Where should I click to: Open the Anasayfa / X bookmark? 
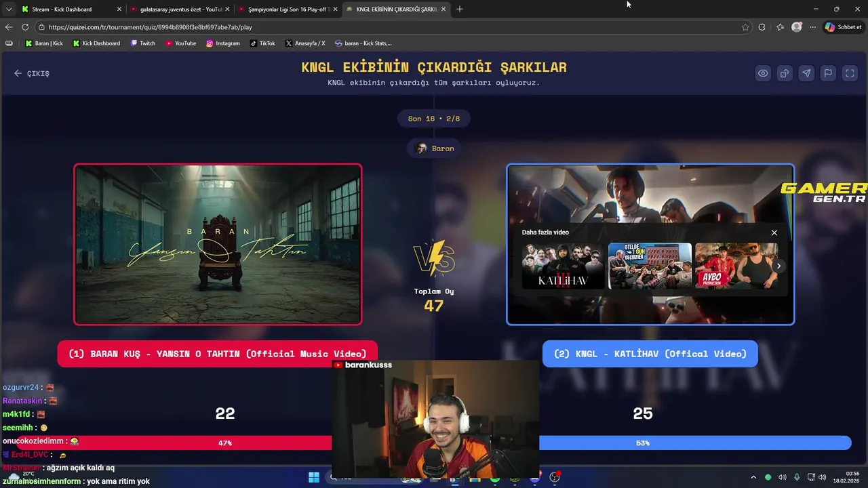[x=305, y=43]
